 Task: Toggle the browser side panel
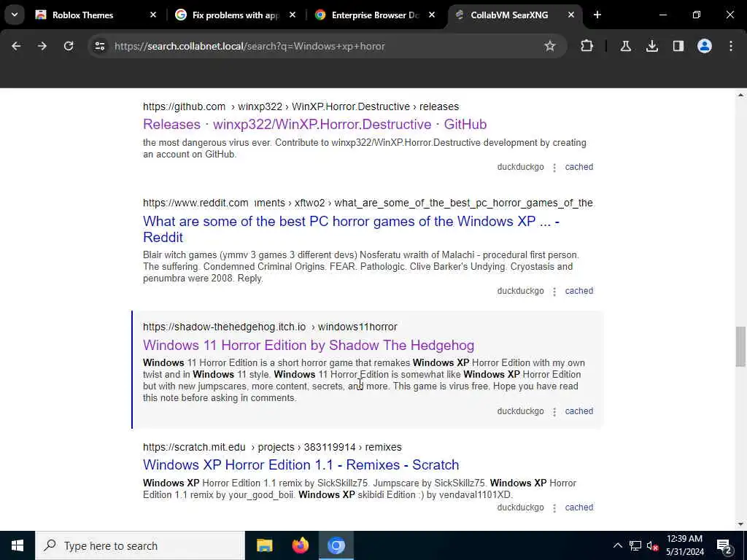[678, 46]
